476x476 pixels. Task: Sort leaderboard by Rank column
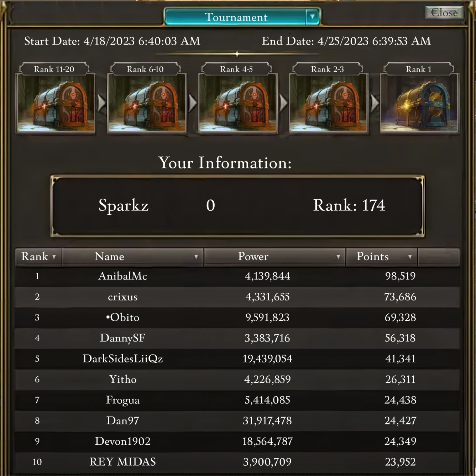tap(38, 257)
